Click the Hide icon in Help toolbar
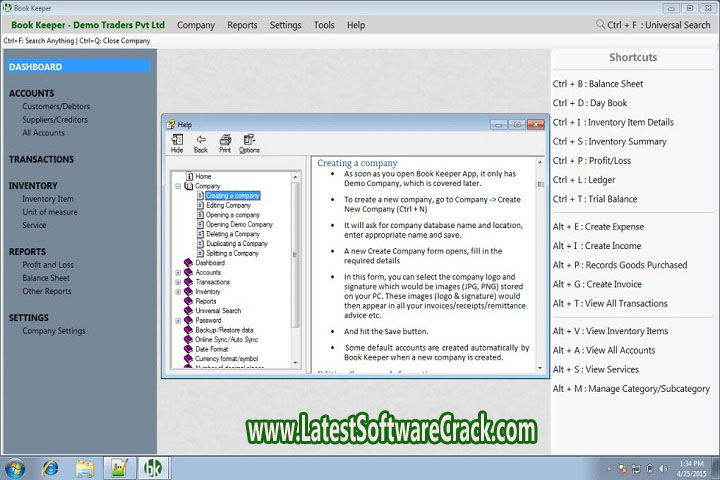 (x=177, y=143)
